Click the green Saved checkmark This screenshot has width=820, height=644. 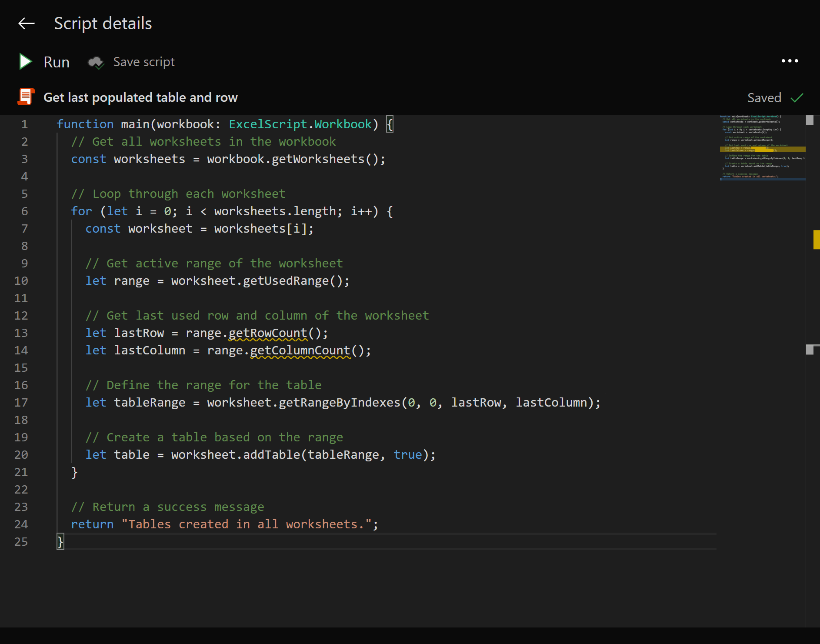797,98
